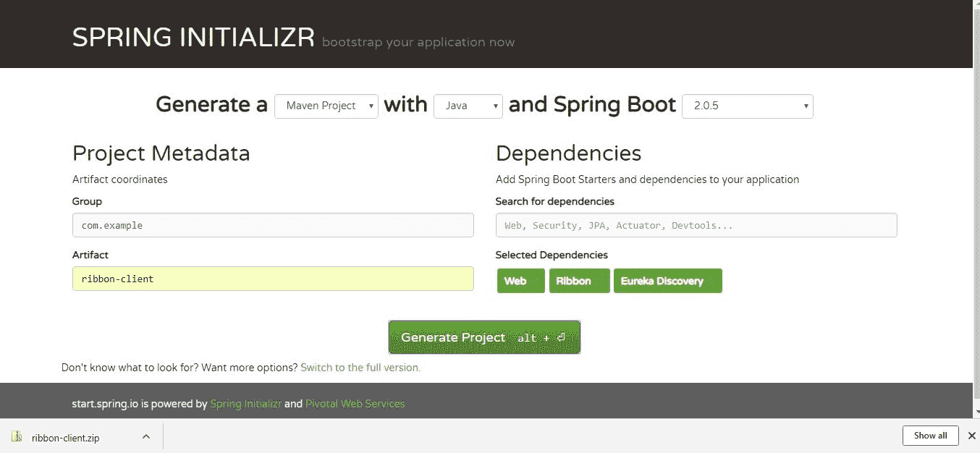Image resolution: width=980 pixels, height=453 pixels.
Task: Follow the Spring Initializr footer link
Action: tap(245, 404)
